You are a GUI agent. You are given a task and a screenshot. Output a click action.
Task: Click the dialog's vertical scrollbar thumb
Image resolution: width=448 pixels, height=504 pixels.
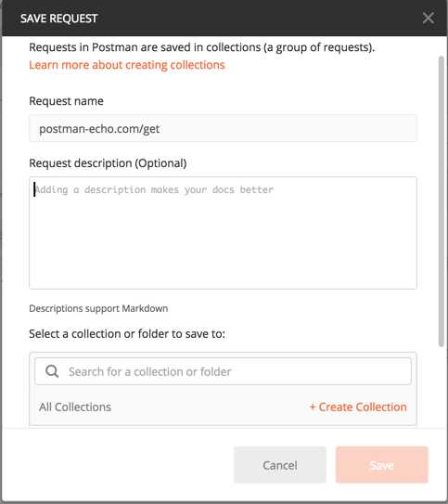[x=442, y=201]
